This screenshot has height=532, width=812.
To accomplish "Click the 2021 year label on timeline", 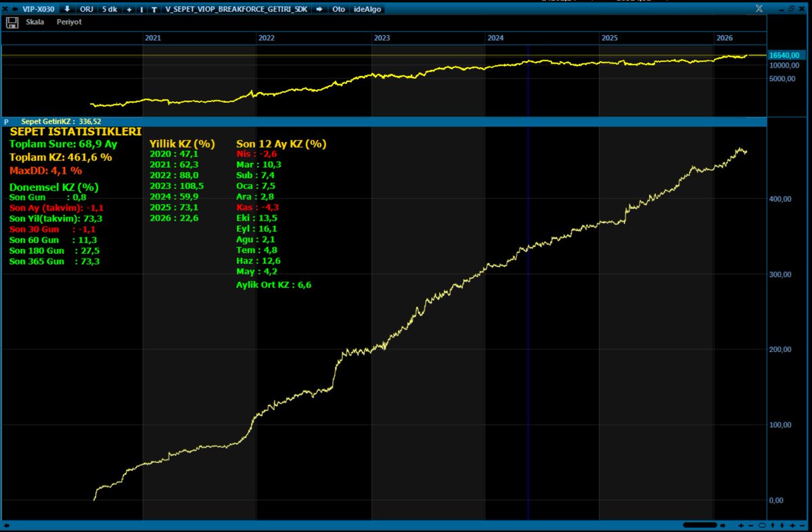I will (153, 39).
